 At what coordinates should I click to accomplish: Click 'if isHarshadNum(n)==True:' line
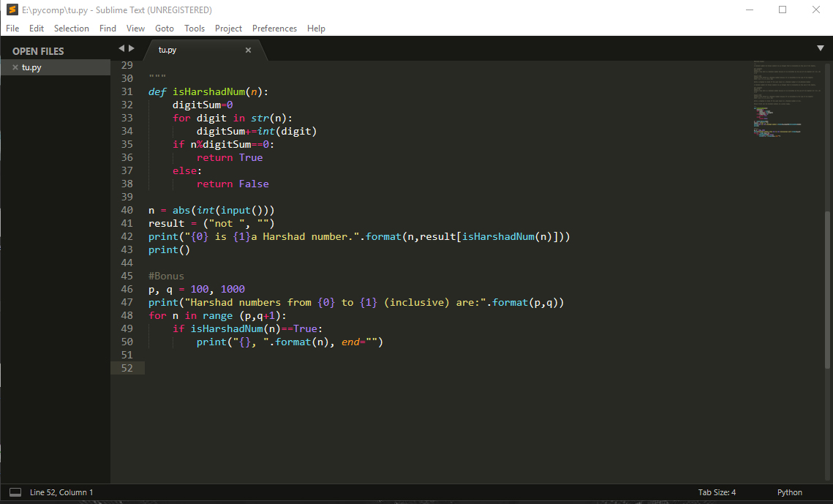click(x=248, y=328)
